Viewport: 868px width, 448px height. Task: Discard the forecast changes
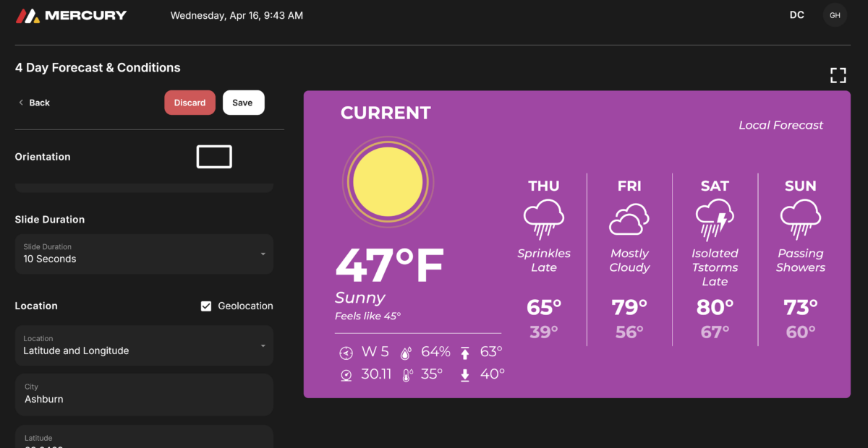point(190,103)
